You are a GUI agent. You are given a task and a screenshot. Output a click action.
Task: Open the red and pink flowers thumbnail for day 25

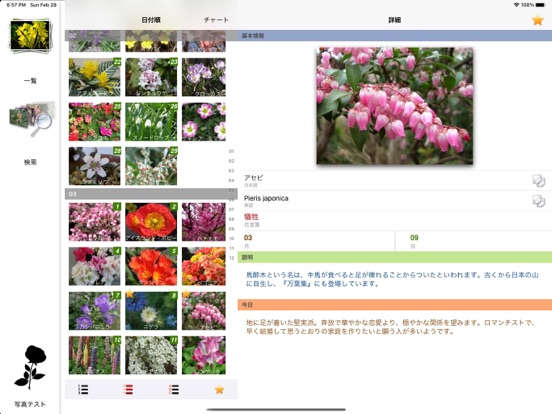coord(95,122)
